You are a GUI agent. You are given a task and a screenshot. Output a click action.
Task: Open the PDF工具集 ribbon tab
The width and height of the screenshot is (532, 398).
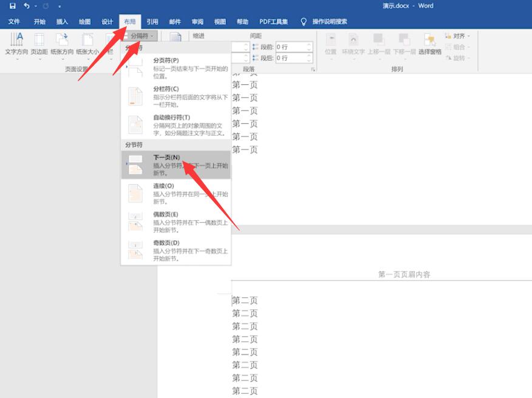pyautogui.click(x=273, y=22)
